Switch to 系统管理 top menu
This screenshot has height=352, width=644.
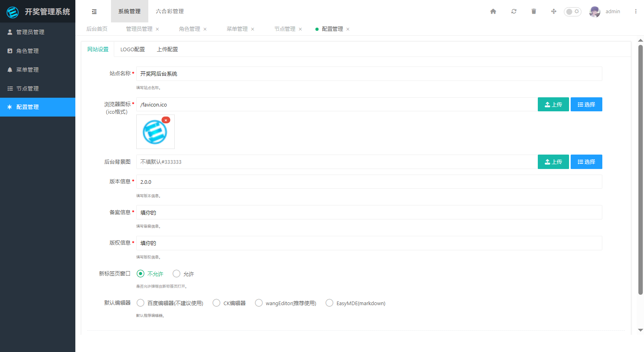tap(129, 11)
